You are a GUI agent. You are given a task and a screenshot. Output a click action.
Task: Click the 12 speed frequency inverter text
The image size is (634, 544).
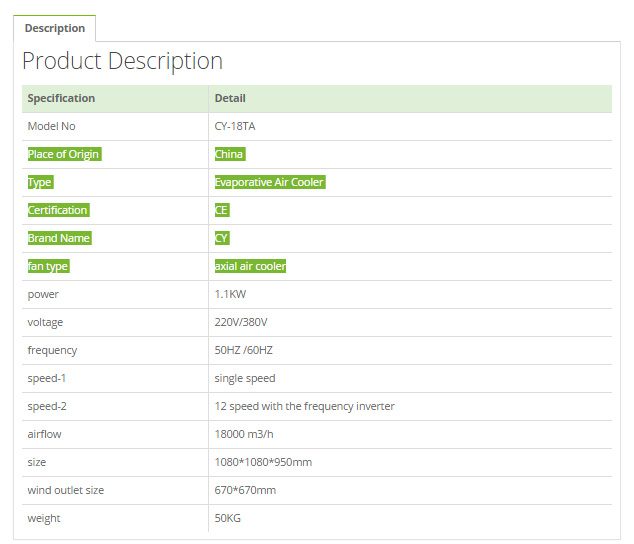[304, 406]
